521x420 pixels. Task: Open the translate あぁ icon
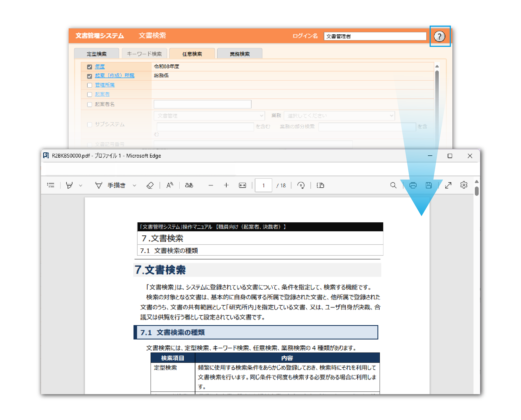[189, 185]
